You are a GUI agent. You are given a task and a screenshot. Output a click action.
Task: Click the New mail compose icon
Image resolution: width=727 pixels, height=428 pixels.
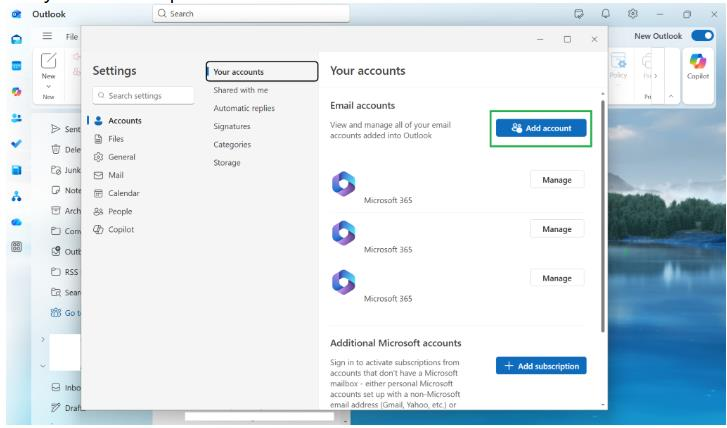[x=49, y=61]
